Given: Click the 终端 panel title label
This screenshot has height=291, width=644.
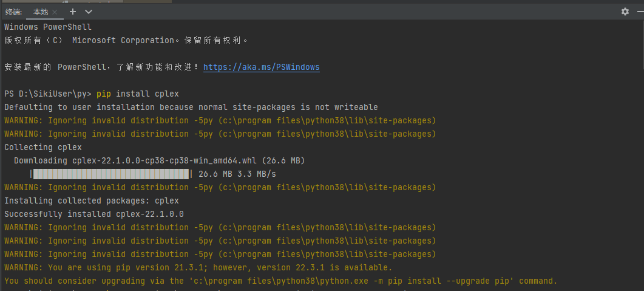Looking at the screenshot, I should point(13,12).
